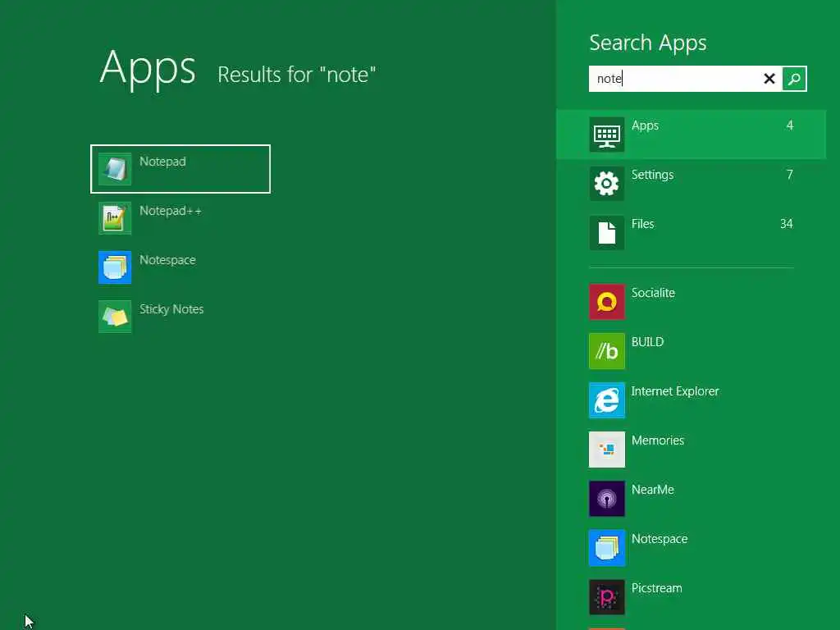Launch Notepad++ via its icon
Image resolution: width=840 pixels, height=630 pixels.
115,218
